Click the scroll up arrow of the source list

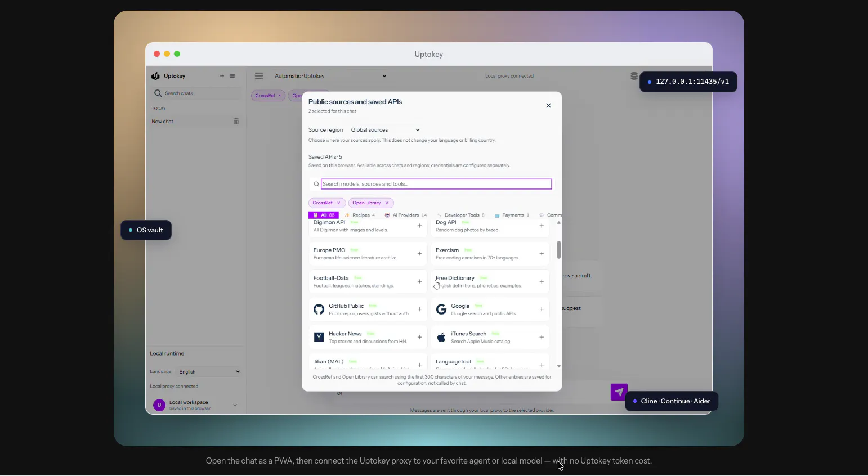[x=559, y=223]
